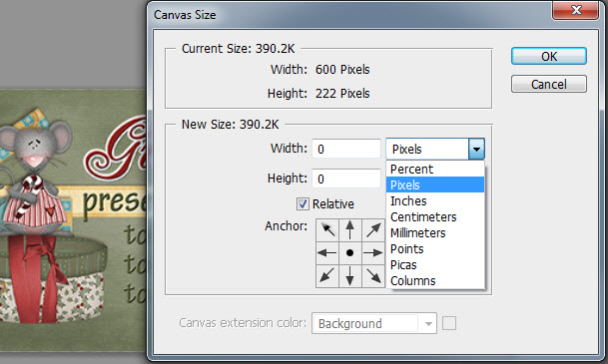
Task: Click the new Width input field
Action: (346, 149)
